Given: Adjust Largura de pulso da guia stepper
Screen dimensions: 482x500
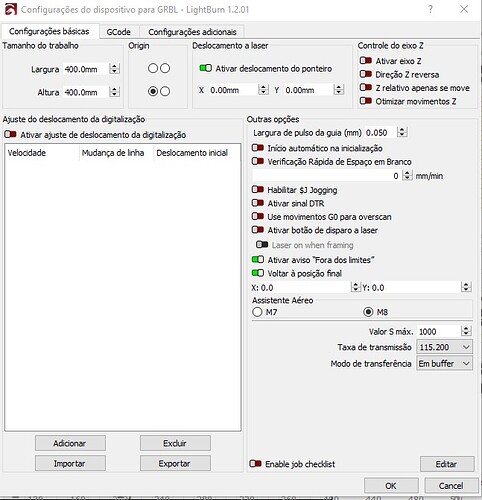Looking at the screenshot, I should click(x=402, y=132).
